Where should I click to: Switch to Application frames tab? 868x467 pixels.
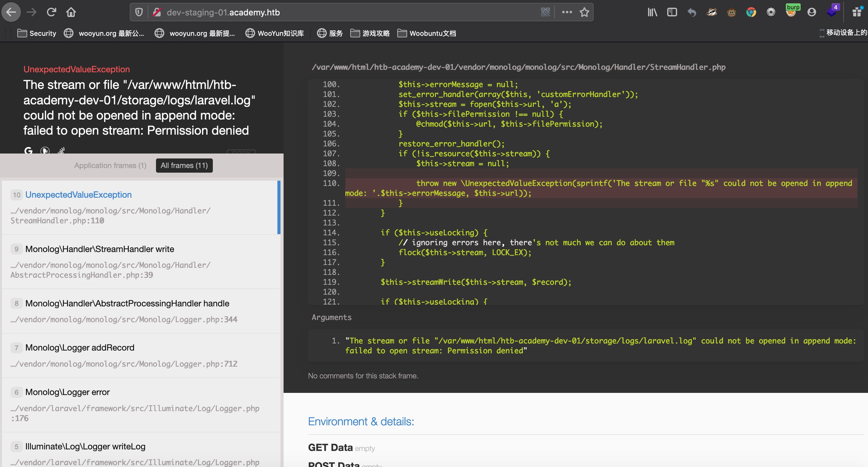click(x=110, y=166)
